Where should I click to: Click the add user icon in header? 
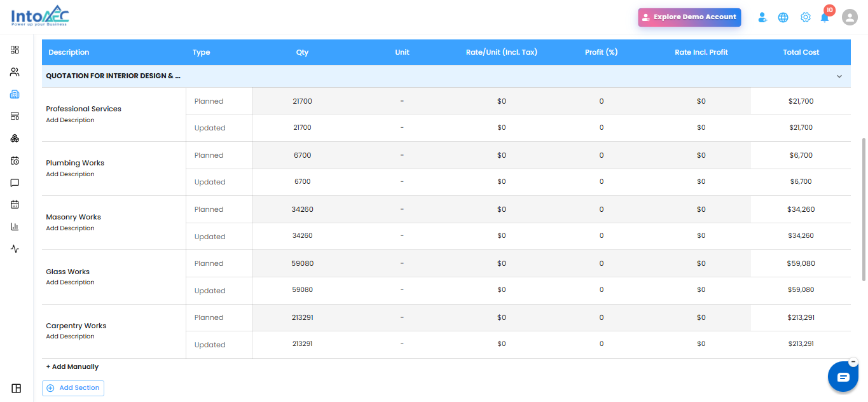point(762,18)
